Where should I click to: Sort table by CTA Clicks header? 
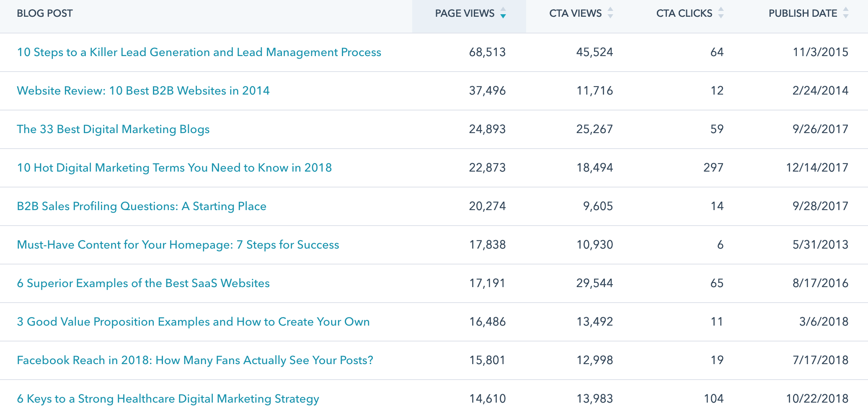684,13
